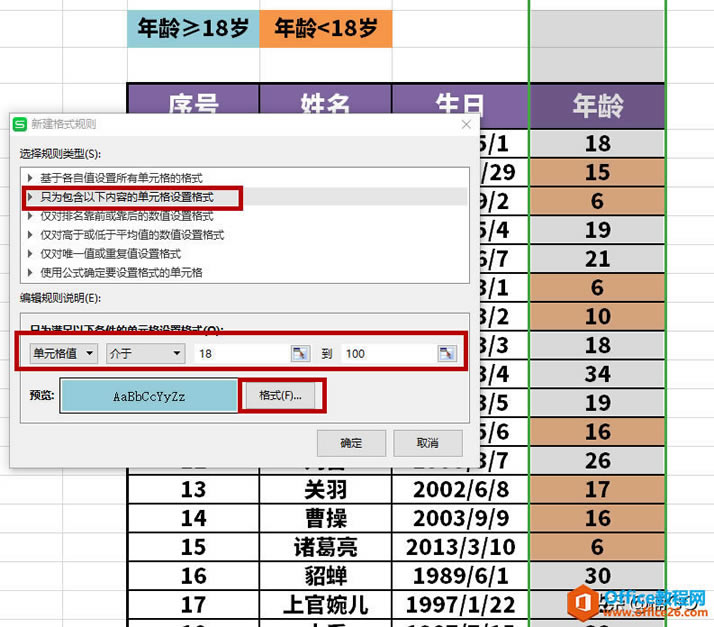Click the age cell showing 34
The image size is (714, 627).
pyautogui.click(x=597, y=374)
